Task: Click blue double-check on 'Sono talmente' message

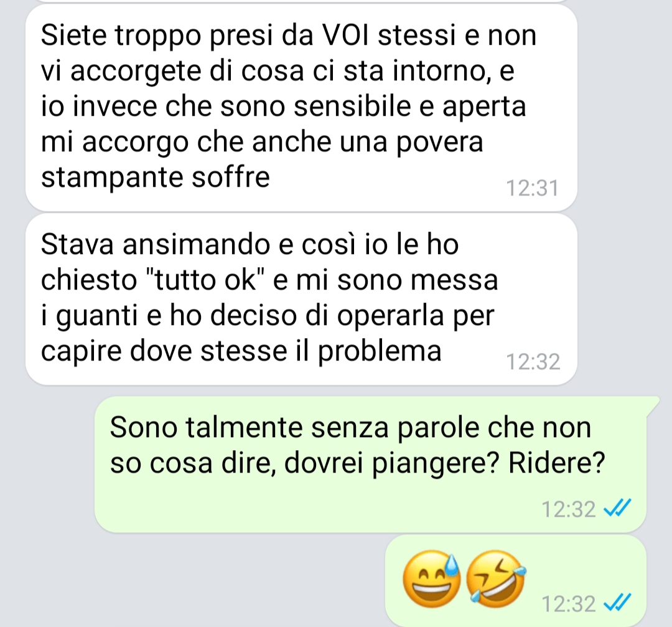Action: pos(617,508)
